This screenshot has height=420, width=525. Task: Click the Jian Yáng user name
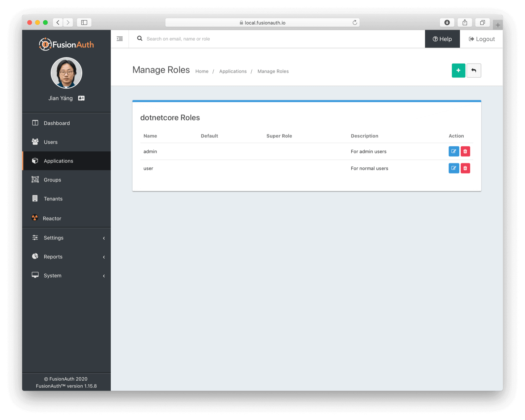click(x=60, y=98)
